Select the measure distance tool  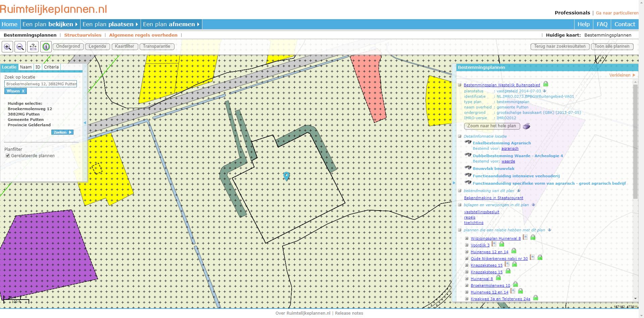point(33,47)
